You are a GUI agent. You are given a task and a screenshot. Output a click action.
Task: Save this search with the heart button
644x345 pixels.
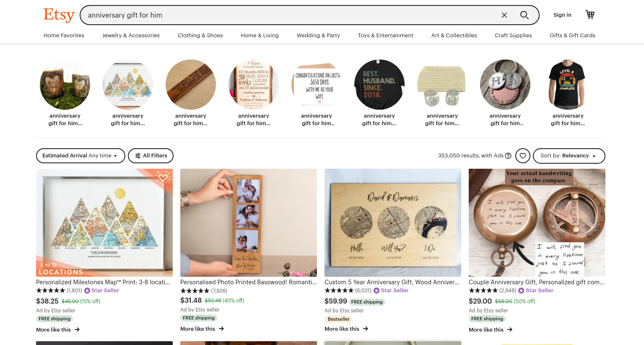pos(523,156)
